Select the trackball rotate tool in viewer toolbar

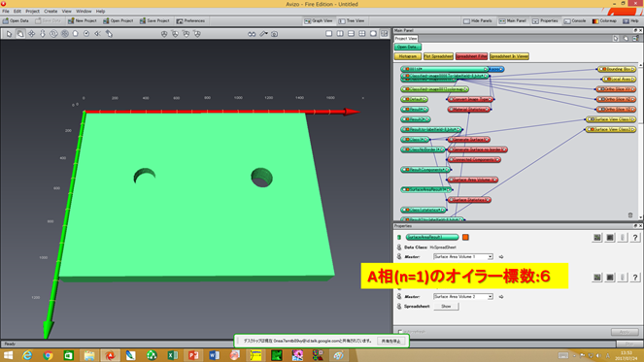pyautogui.click(x=20, y=34)
